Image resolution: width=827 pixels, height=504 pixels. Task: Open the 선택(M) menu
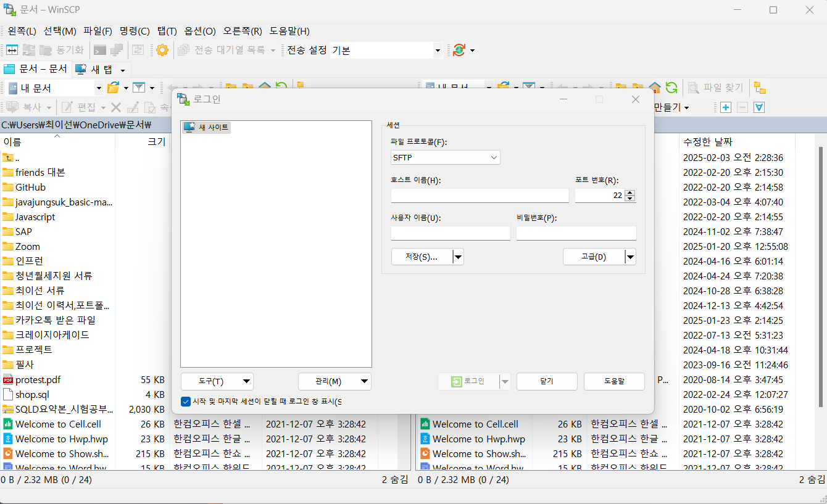[x=60, y=31]
